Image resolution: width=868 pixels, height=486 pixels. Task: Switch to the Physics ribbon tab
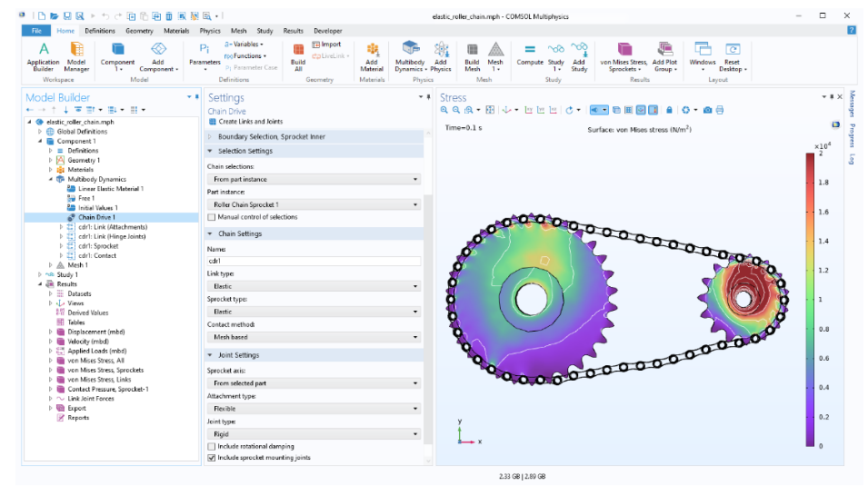(210, 31)
